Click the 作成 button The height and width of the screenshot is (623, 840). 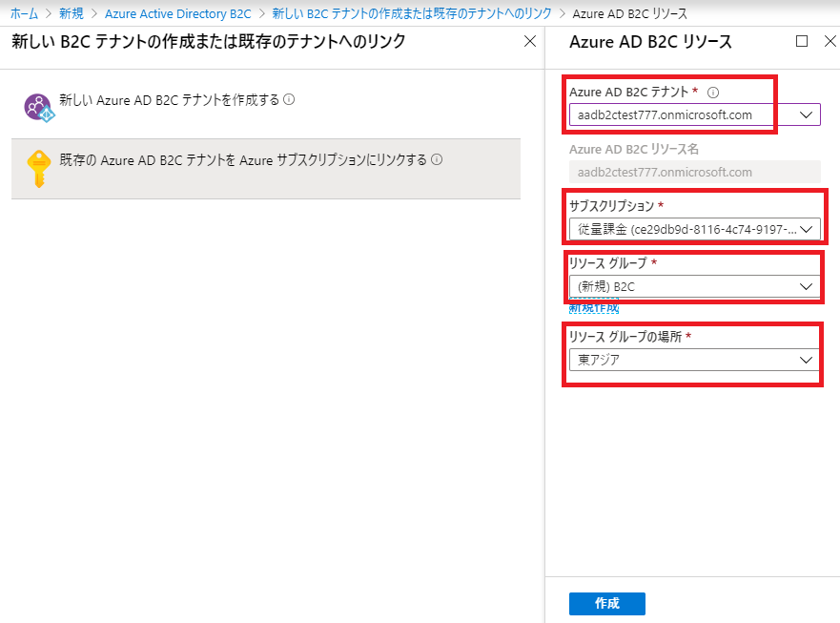(x=607, y=604)
